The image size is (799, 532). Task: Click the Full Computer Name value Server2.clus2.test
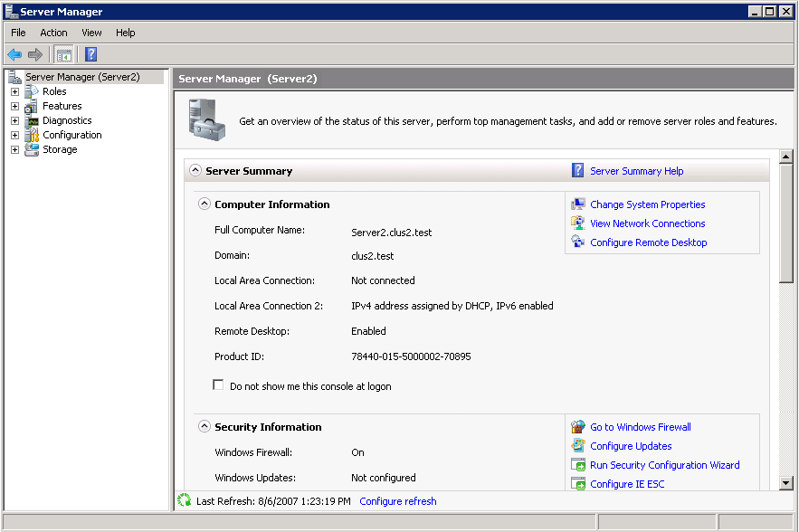click(391, 233)
